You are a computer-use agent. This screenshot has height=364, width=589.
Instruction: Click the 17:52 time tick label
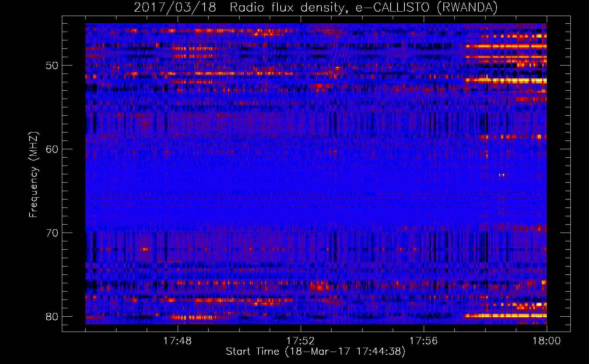tap(300, 341)
